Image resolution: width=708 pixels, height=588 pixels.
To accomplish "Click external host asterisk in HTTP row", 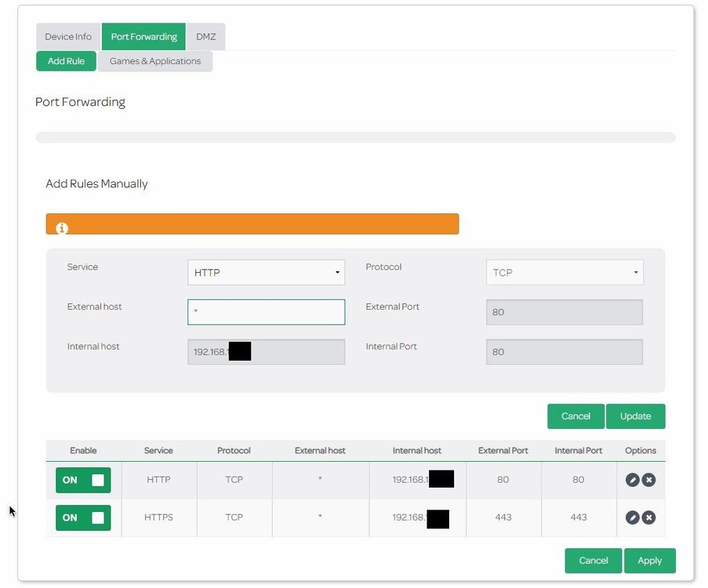I will (x=320, y=478).
